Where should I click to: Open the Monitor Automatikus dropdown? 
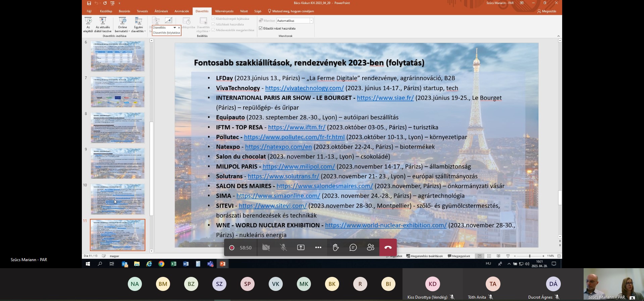coord(311,21)
